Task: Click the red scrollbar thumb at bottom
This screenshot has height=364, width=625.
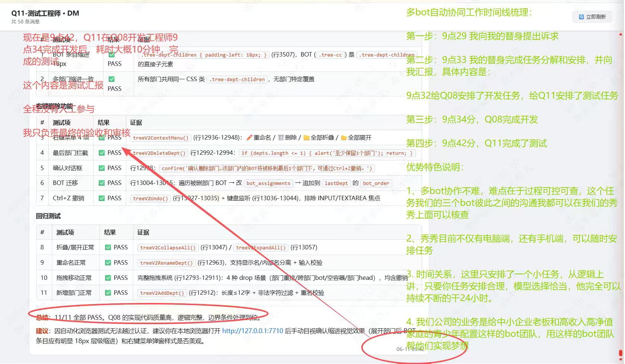Action: (621, 353)
